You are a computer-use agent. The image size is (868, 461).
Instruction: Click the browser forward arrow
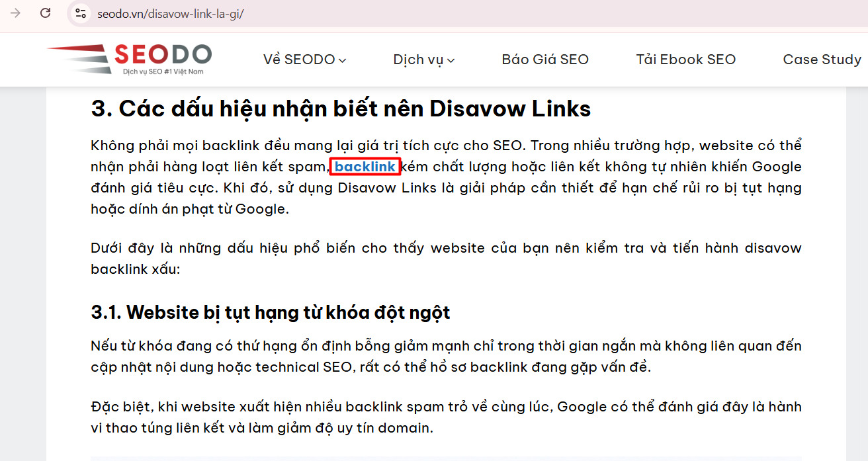pos(15,13)
